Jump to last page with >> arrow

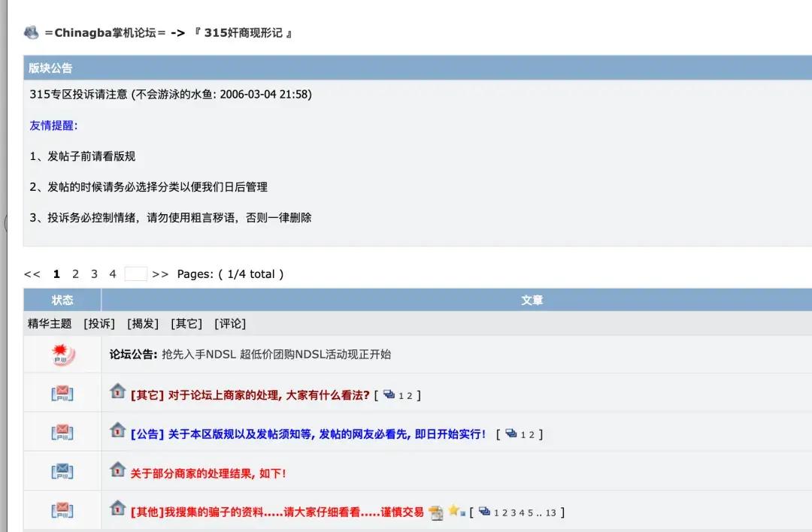pos(160,274)
